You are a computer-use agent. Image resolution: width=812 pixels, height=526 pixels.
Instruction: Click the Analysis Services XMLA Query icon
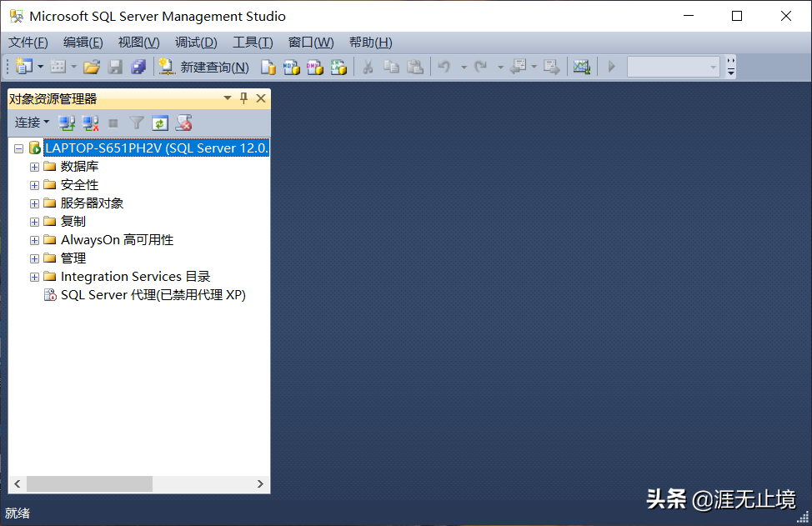pos(338,67)
